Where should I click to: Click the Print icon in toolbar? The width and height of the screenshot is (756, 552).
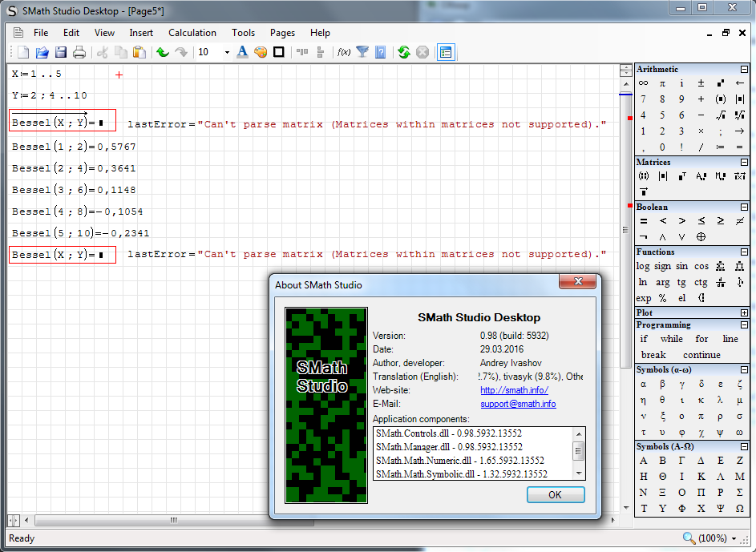pyautogui.click(x=79, y=52)
